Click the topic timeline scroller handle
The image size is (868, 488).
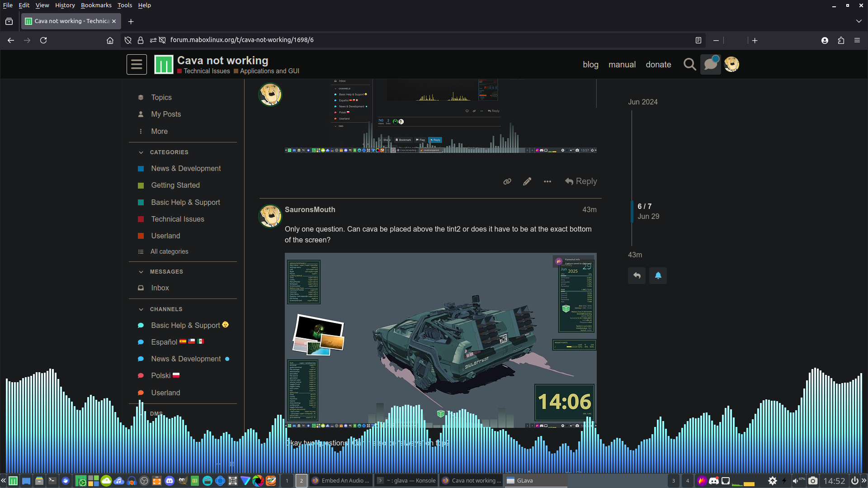coord(632,211)
